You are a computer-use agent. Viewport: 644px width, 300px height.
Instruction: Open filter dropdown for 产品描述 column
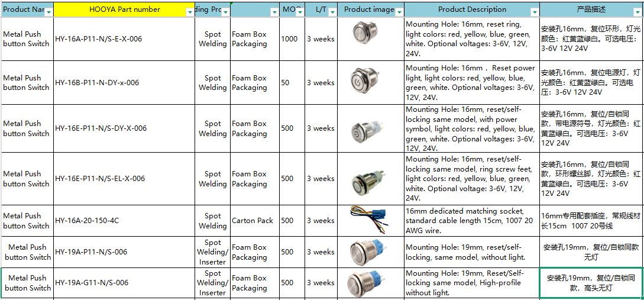pos(639,12)
